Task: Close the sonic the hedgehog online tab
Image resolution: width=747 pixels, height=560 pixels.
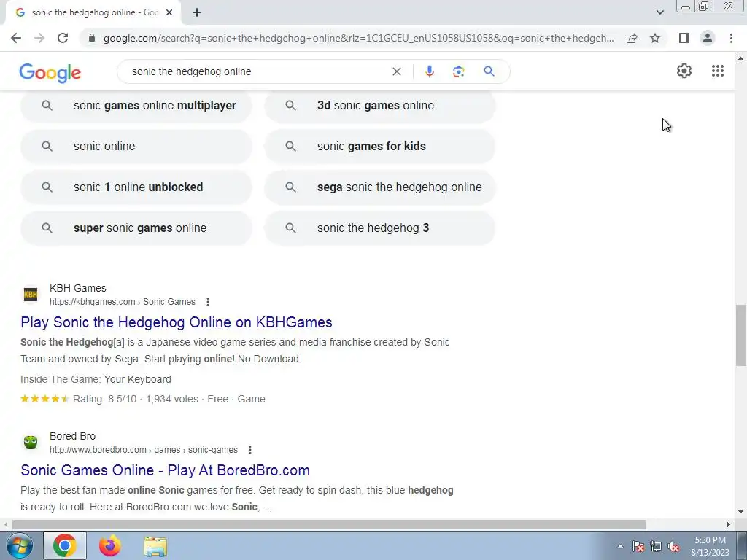Action: (x=169, y=13)
